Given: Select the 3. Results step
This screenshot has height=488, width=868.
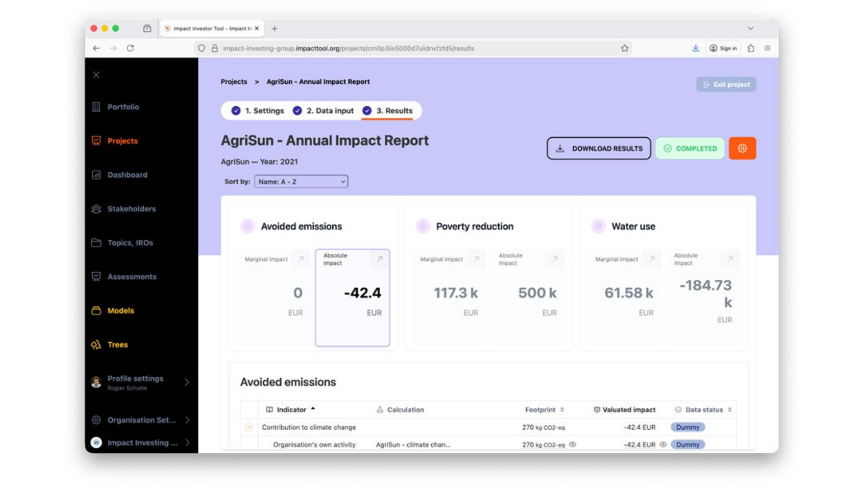Looking at the screenshot, I should pos(388,111).
